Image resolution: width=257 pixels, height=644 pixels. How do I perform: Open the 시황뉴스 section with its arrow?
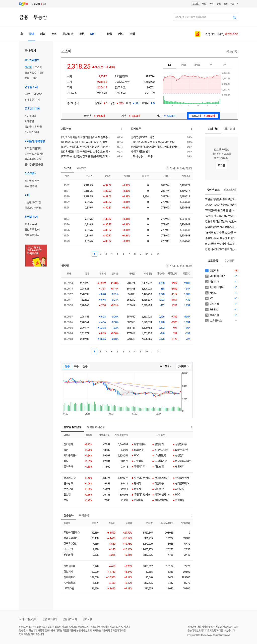point(122,129)
